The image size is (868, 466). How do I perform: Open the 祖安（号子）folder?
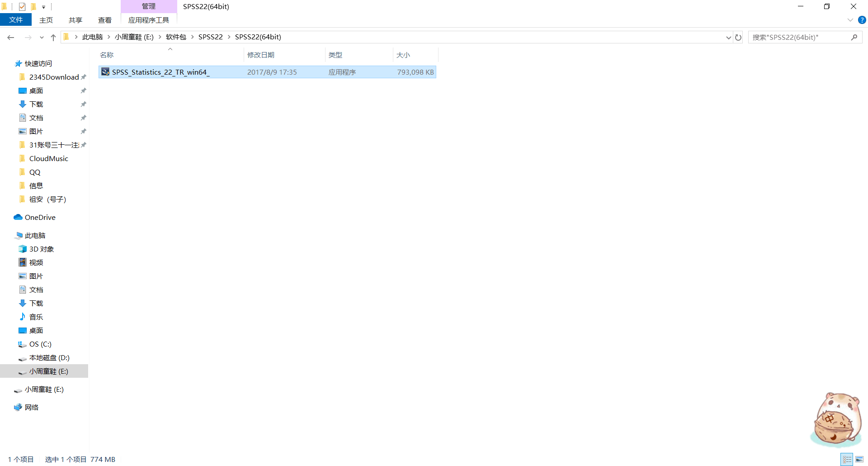tap(47, 200)
